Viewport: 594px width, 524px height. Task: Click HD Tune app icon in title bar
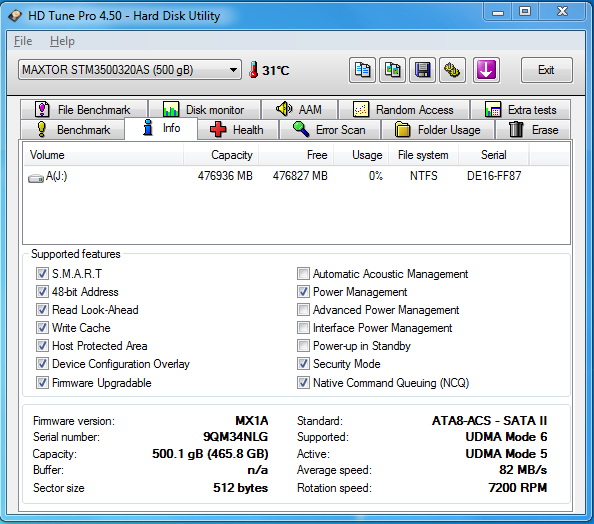(16, 16)
